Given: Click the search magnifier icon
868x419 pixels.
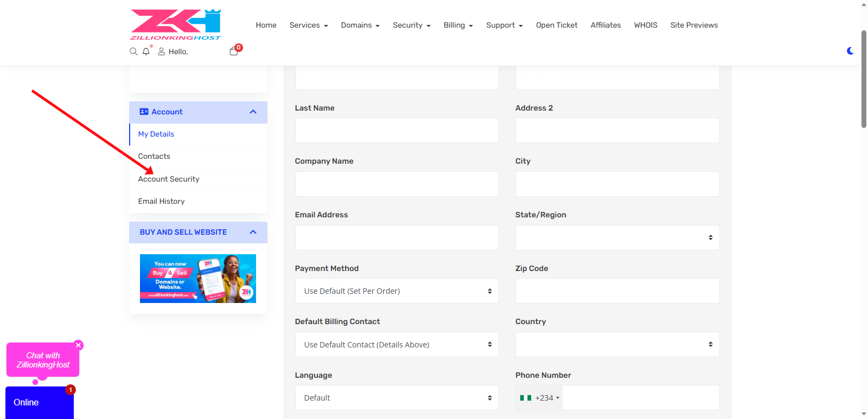Looking at the screenshot, I should [133, 51].
